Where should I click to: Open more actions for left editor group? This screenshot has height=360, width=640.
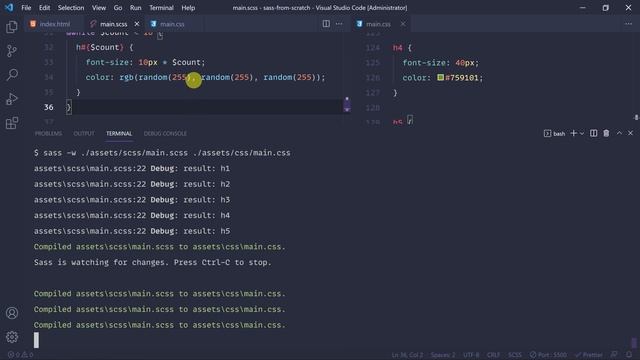tap(339, 24)
